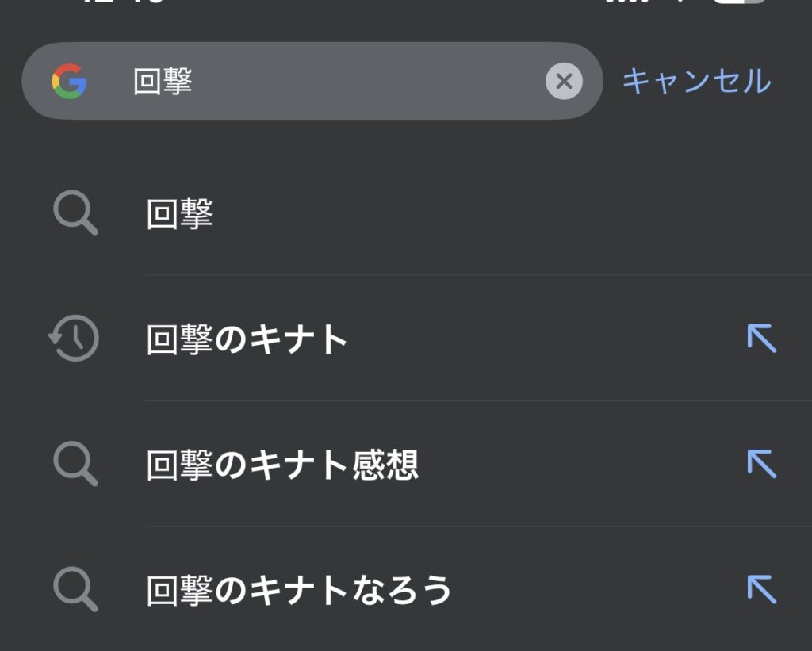This screenshot has width=812, height=651.
Task: Tap the typed query 回撃 in search bar
Action: [x=163, y=81]
